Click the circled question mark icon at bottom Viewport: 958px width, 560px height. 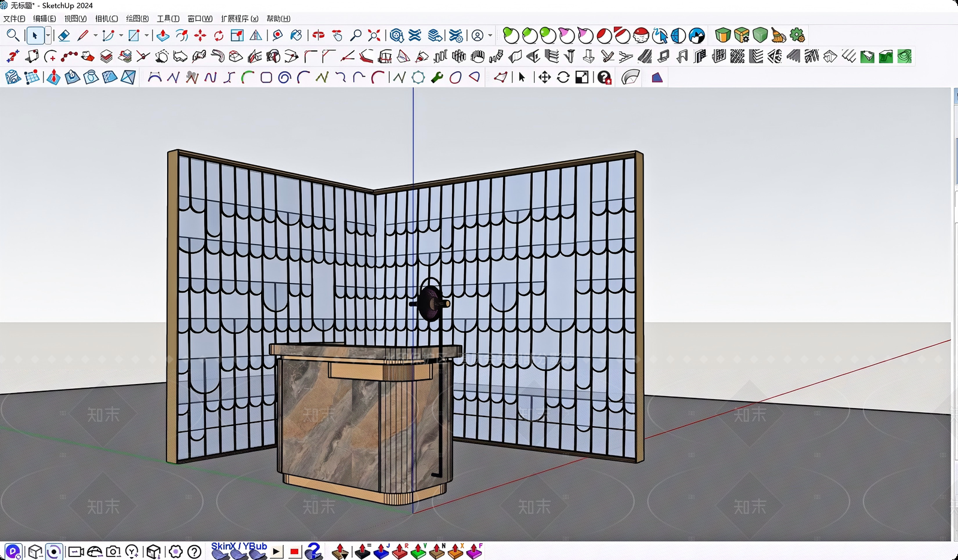tap(194, 552)
